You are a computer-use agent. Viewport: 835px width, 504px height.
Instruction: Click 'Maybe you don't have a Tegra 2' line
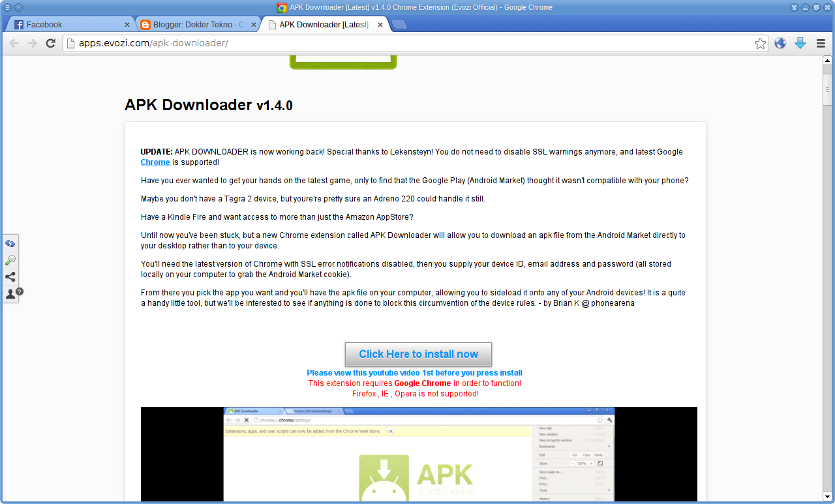(x=313, y=199)
